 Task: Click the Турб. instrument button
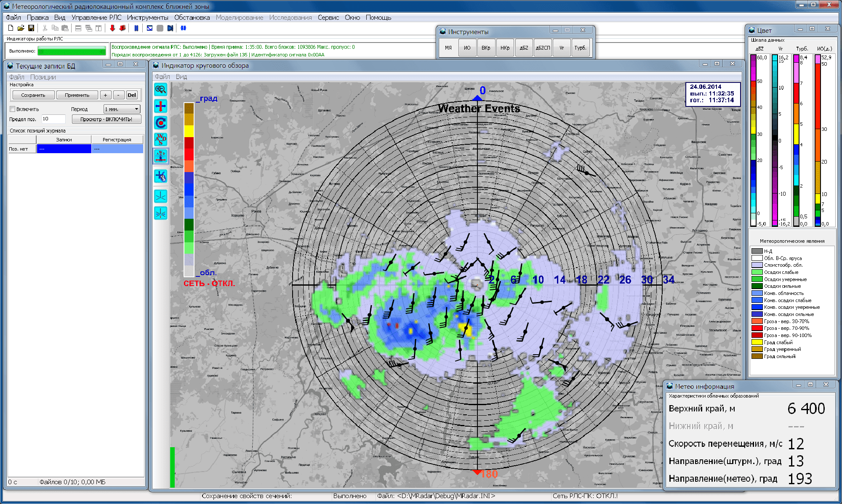(581, 48)
